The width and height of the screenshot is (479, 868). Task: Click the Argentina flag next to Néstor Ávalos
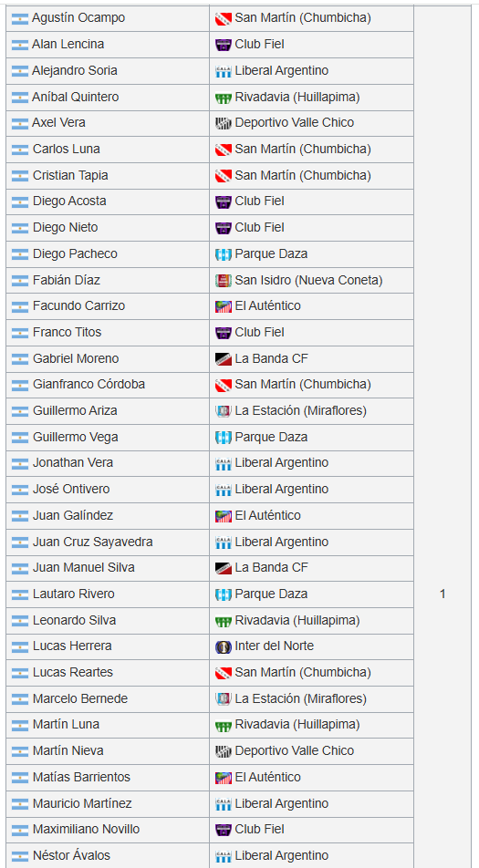19,856
